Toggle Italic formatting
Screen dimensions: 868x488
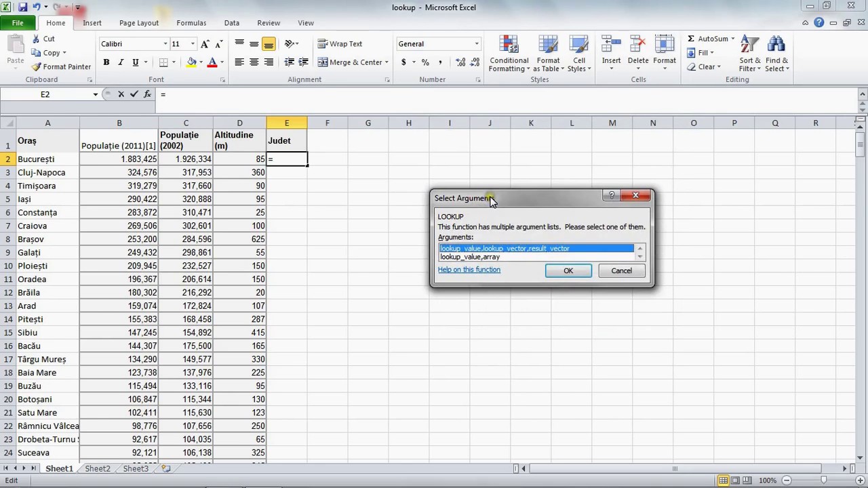pyautogui.click(x=121, y=62)
